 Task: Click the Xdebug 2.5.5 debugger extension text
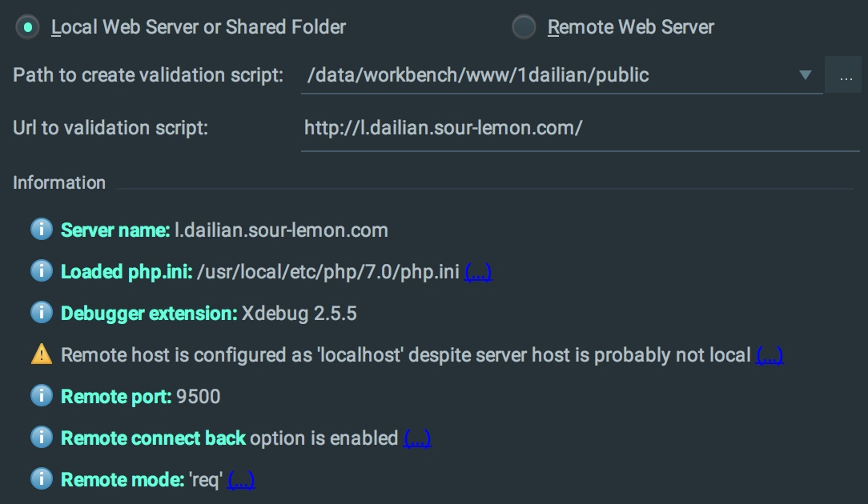[299, 313]
